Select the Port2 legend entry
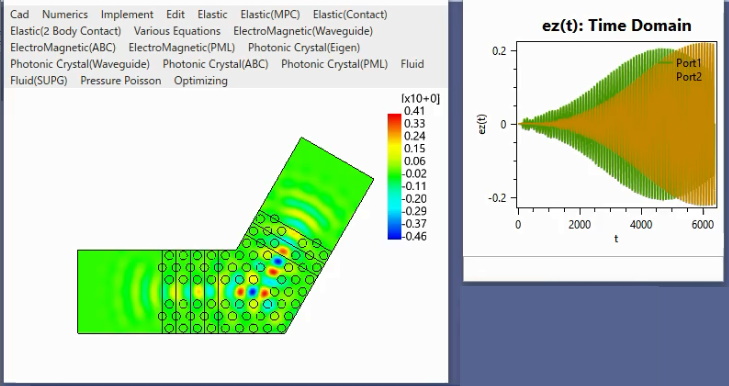The width and height of the screenshot is (729, 386). 689,77
